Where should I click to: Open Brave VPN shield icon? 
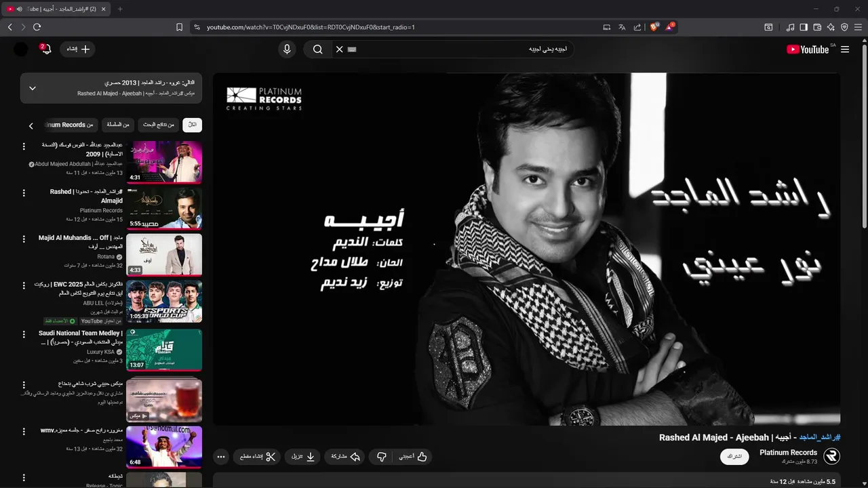point(844,27)
